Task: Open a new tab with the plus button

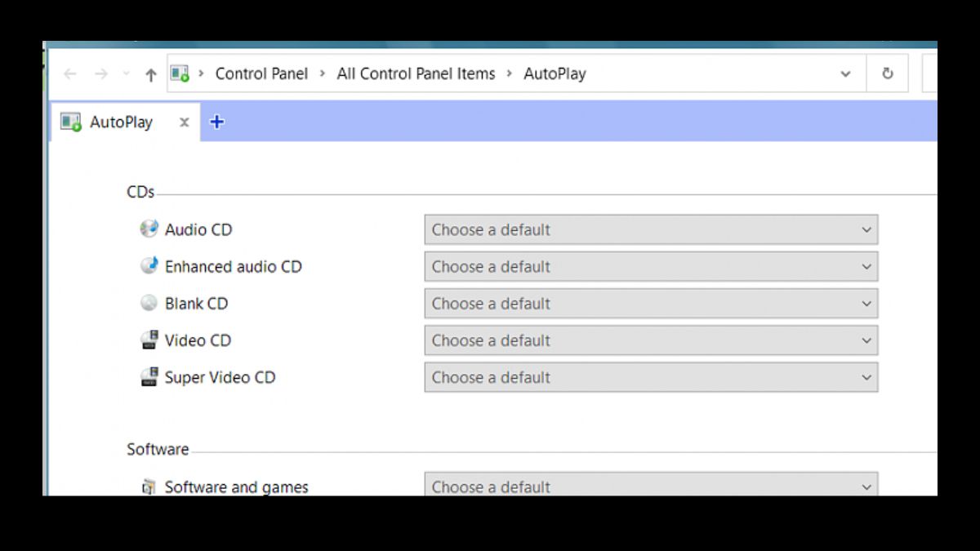Action: [x=216, y=121]
